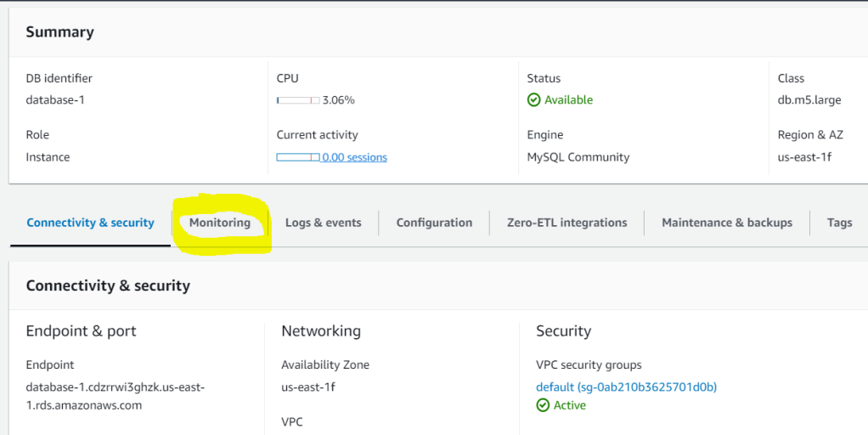Open the Logs & events tab

323,223
